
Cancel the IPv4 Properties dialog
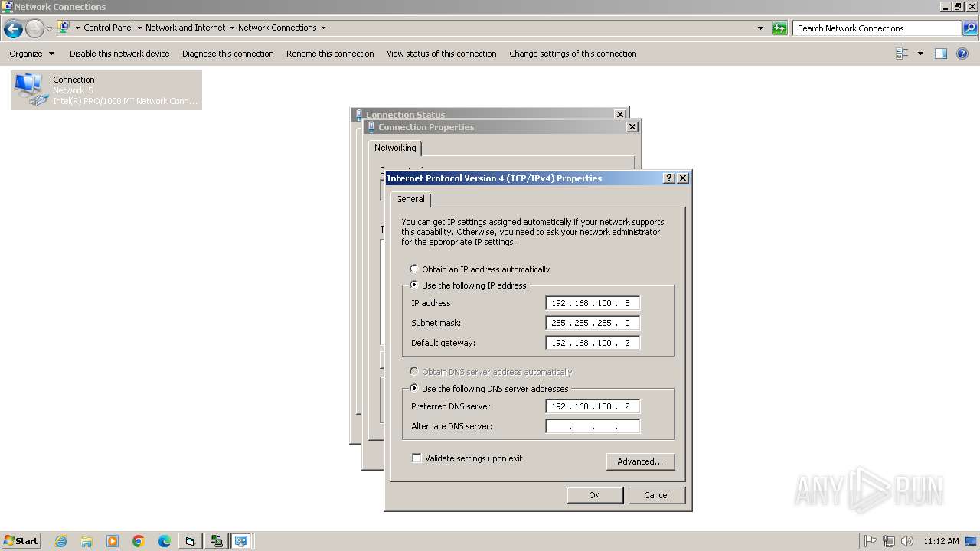[x=656, y=495]
